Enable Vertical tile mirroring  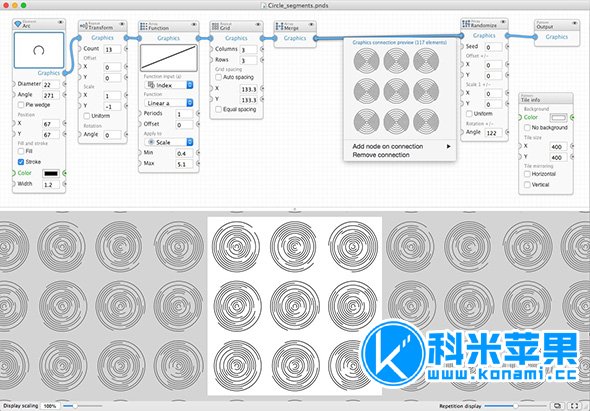pos(527,185)
